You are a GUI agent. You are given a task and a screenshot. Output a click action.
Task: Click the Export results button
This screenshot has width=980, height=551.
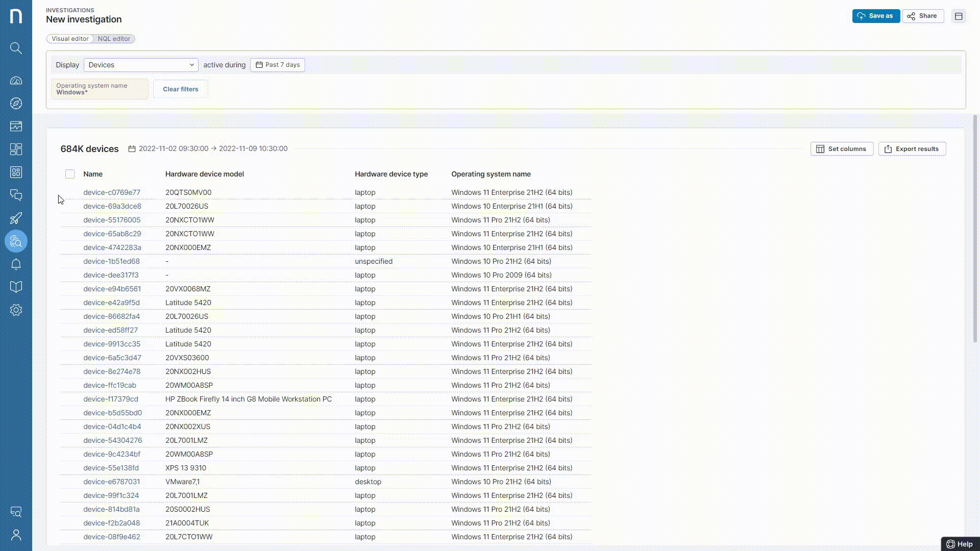[912, 148]
